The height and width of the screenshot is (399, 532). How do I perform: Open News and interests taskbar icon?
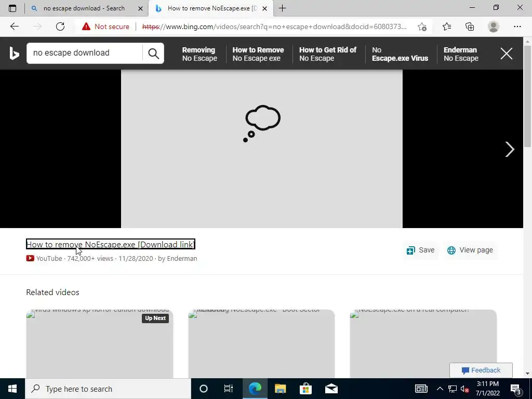click(x=421, y=389)
